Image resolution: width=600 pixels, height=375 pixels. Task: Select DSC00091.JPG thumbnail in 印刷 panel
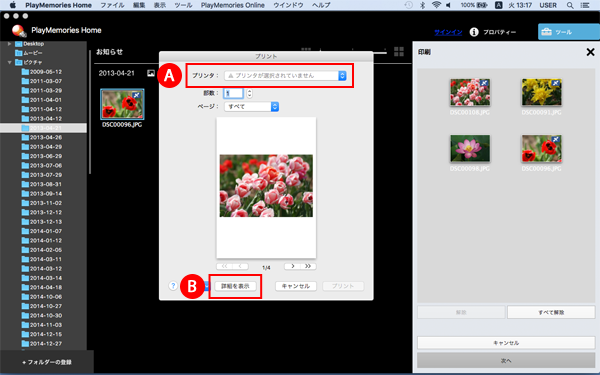point(541,92)
